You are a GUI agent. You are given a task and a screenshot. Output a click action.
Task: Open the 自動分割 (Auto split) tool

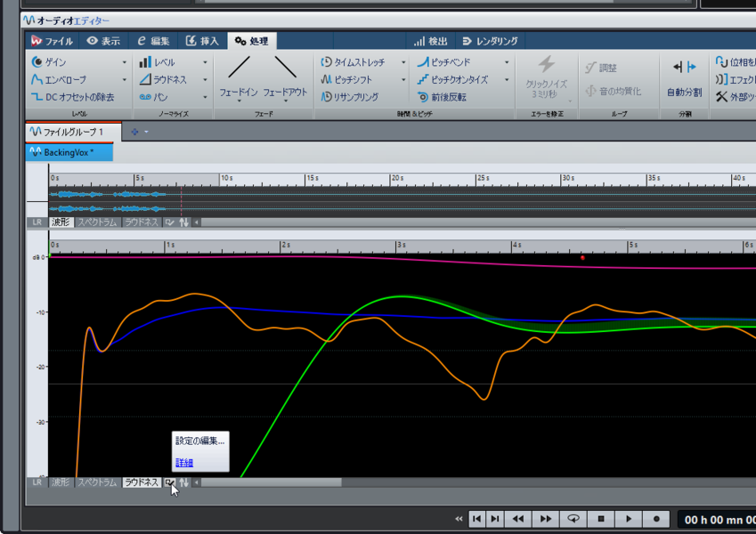pos(684,77)
